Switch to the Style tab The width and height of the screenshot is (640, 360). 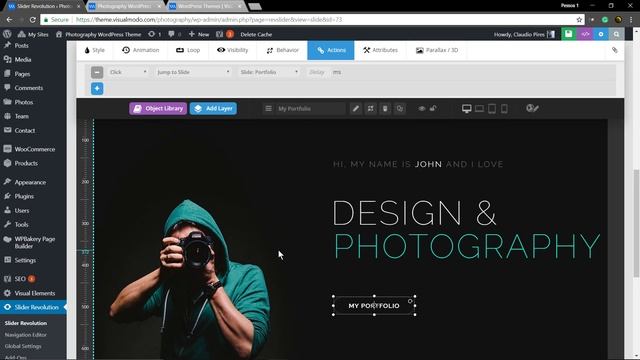click(94, 50)
